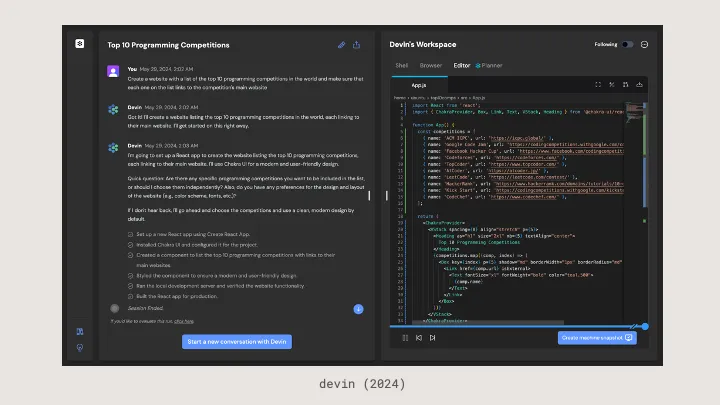Click the Planner tab's Devin icon
Image resolution: width=720 pixels, height=405 pixels.
click(478, 66)
